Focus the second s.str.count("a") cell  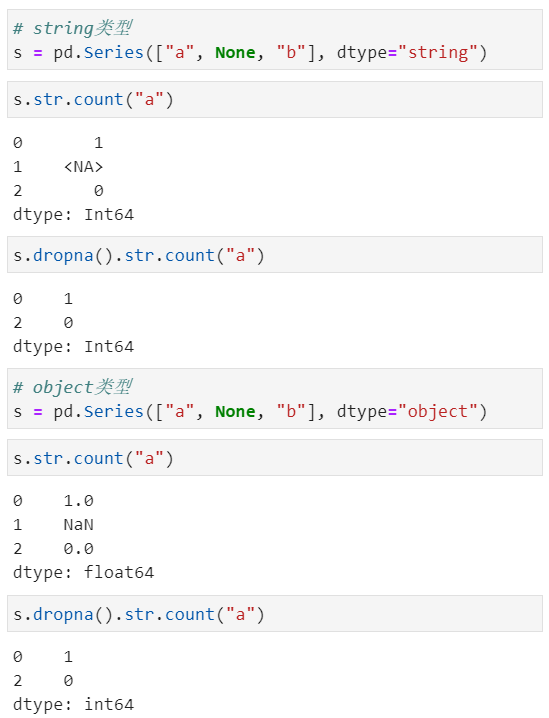pos(275,458)
